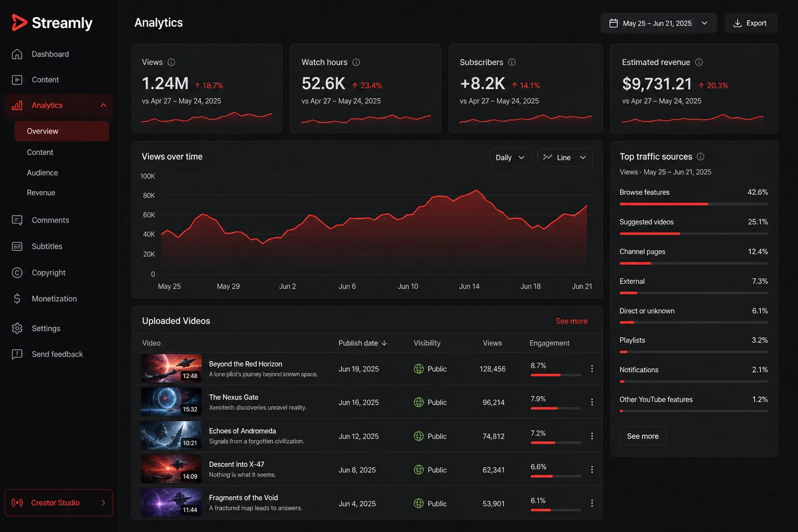Open Beyond the Red Horizon thumbnail

tap(171, 368)
